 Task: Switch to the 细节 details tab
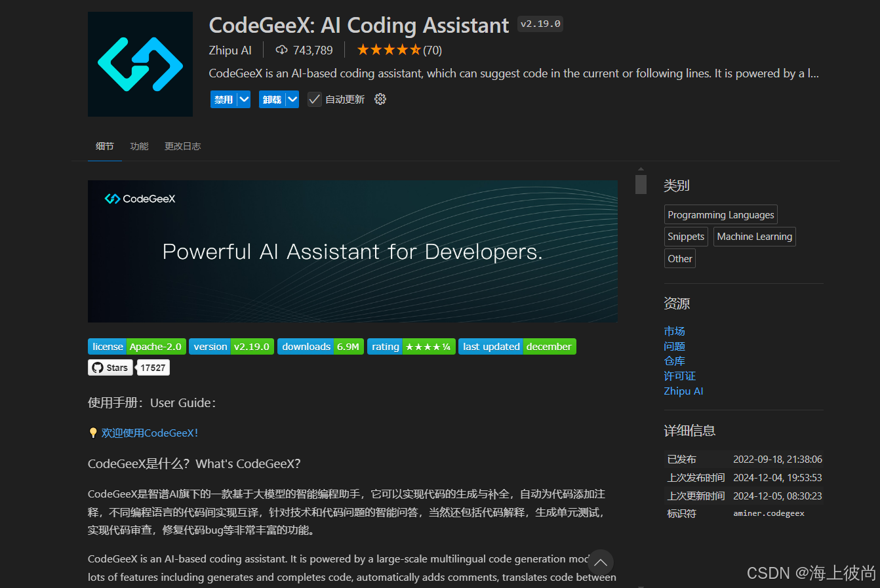(105, 146)
